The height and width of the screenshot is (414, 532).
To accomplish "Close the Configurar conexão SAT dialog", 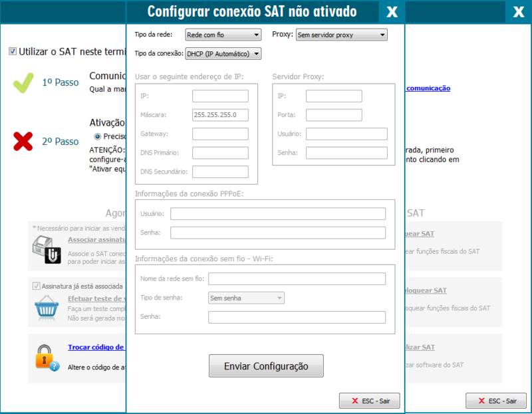I will (x=392, y=12).
